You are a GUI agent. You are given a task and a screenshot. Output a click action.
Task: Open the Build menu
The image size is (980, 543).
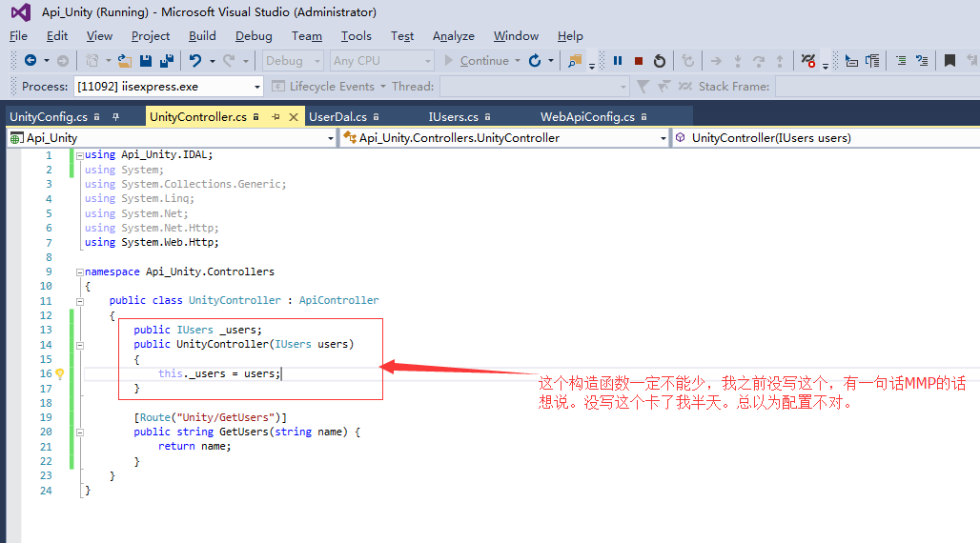tap(202, 36)
